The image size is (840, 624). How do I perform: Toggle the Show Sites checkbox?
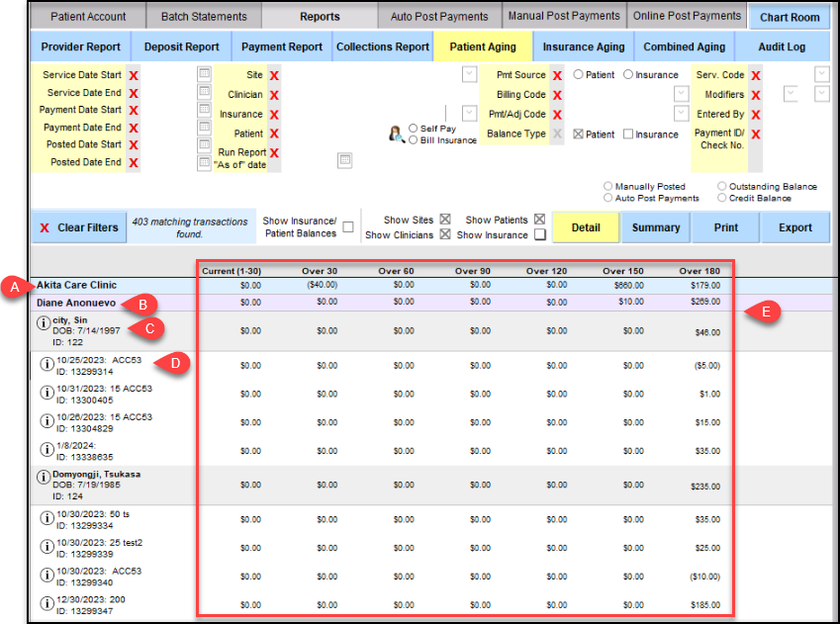pos(445,220)
